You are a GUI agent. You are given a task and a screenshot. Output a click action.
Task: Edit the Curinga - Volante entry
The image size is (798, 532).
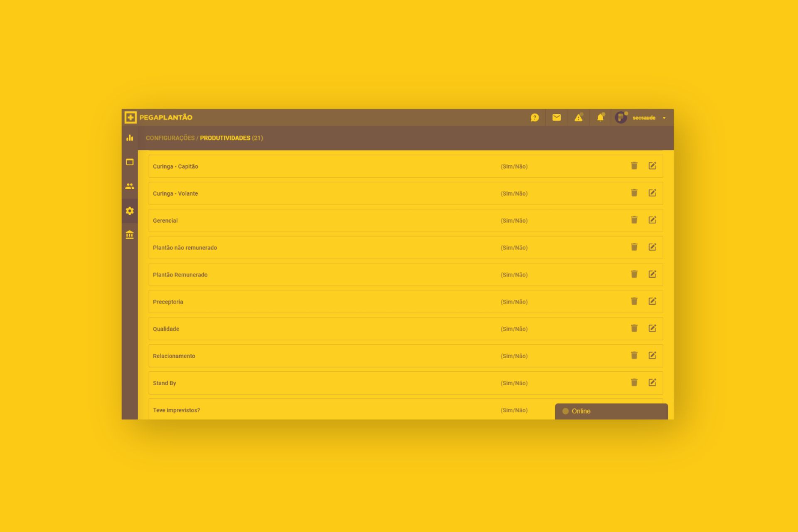coord(652,193)
